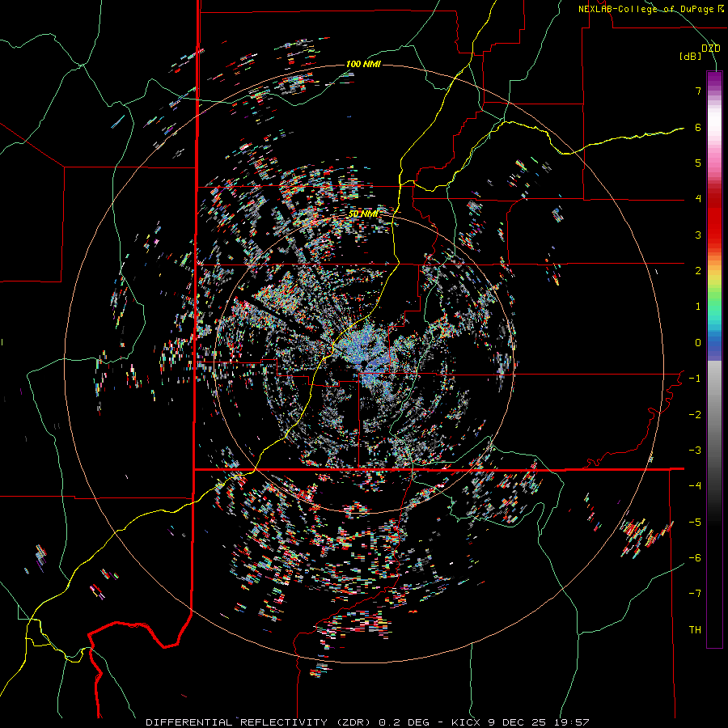
Task: Click the 1 value on the scale
Action: coord(698,307)
